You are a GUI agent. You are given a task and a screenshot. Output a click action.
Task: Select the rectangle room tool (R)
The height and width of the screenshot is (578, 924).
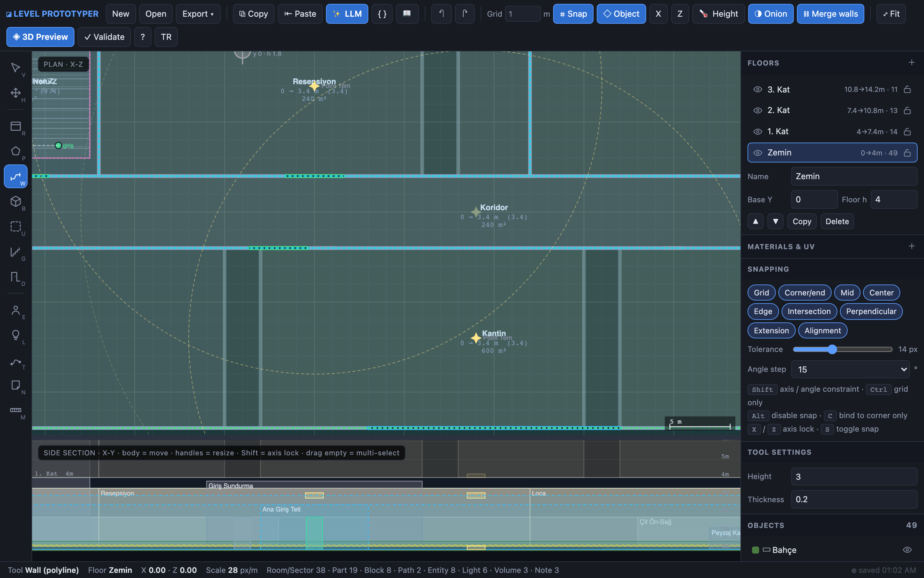click(16, 127)
